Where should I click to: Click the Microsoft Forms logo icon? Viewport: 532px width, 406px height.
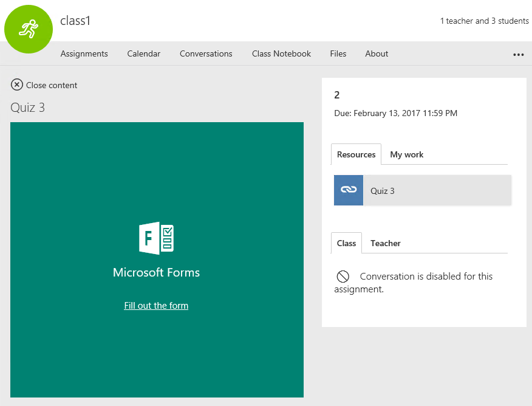coord(157,238)
